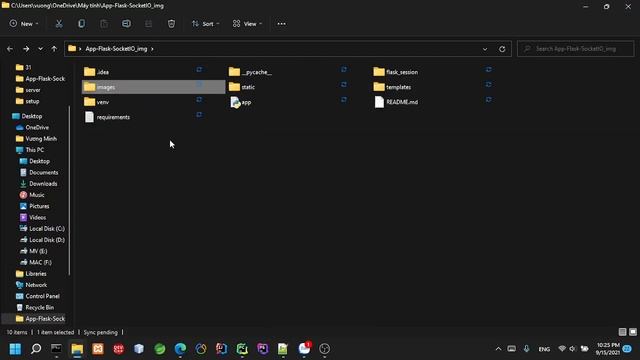Expand the address bar history dropdown

pos(485,49)
